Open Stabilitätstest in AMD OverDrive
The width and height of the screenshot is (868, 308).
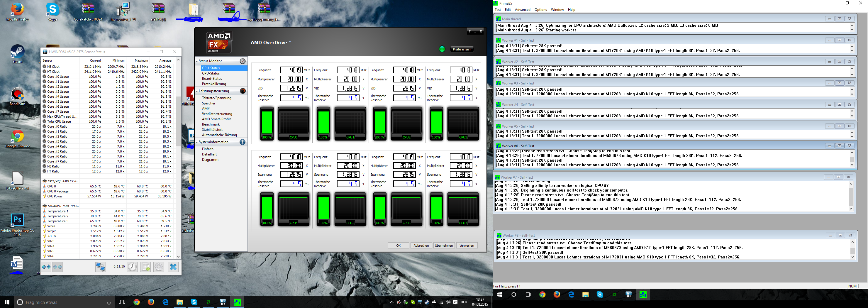[212, 129]
